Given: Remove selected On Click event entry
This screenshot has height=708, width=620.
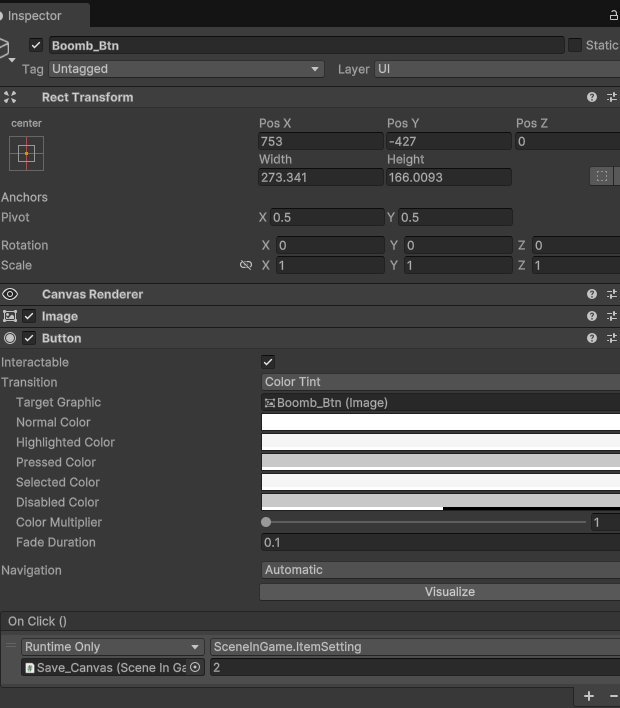Looking at the screenshot, I should coord(613,696).
